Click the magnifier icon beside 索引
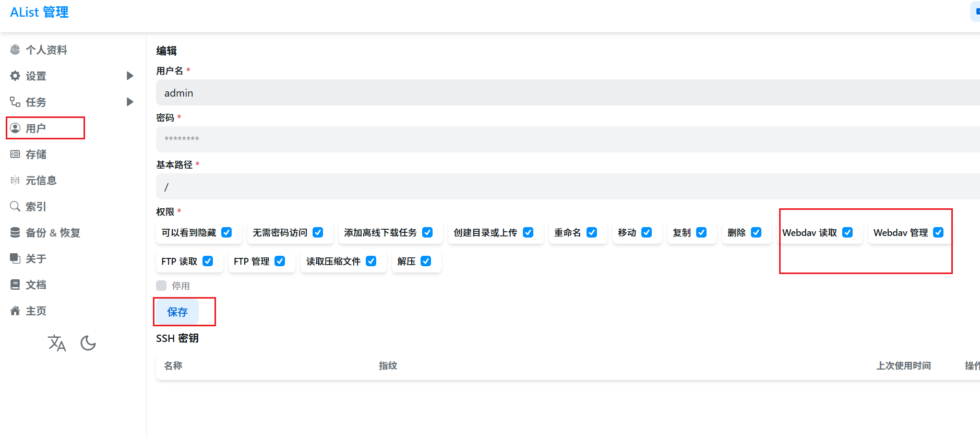 (x=15, y=206)
